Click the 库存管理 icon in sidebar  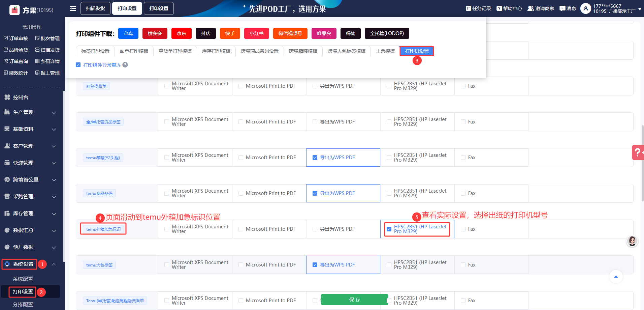click(7, 213)
